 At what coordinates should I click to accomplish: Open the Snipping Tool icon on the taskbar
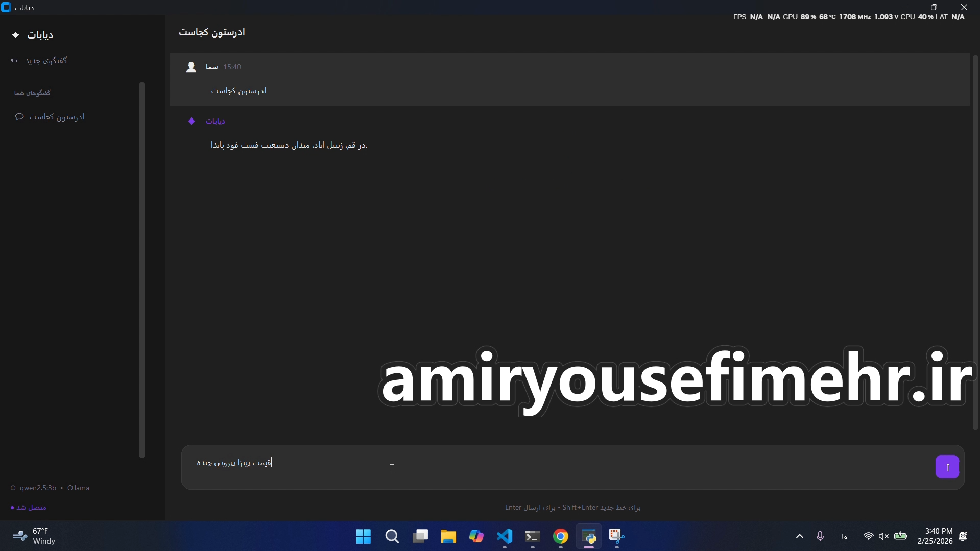(x=617, y=536)
